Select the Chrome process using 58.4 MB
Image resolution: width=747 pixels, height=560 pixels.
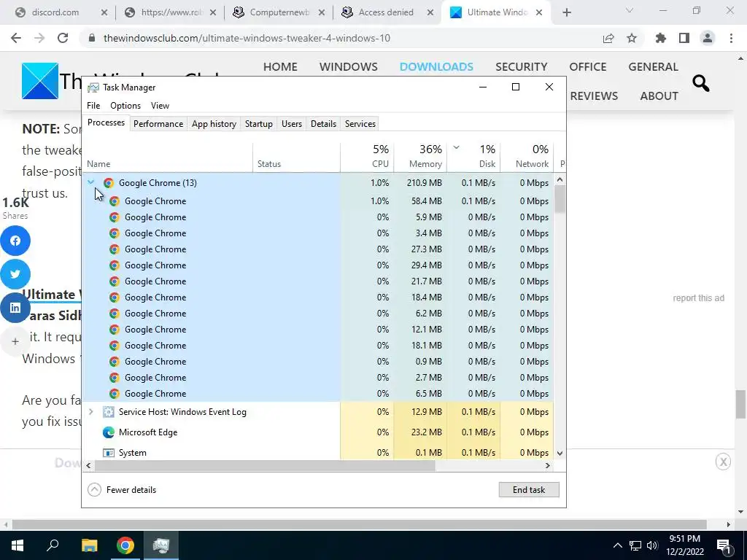pyautogui.click(x=318, y=201)
